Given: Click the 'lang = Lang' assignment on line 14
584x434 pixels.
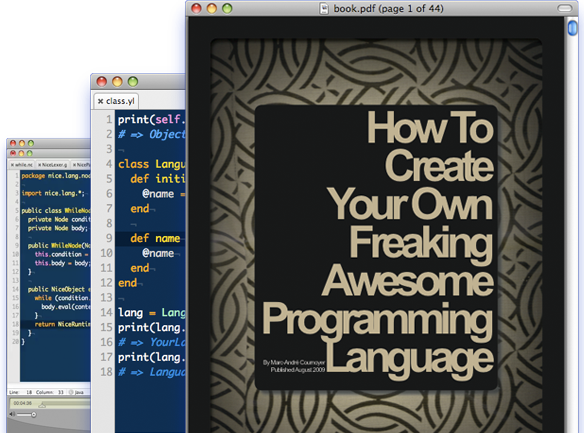Looking at the screenshot, I should pos(152,313).
